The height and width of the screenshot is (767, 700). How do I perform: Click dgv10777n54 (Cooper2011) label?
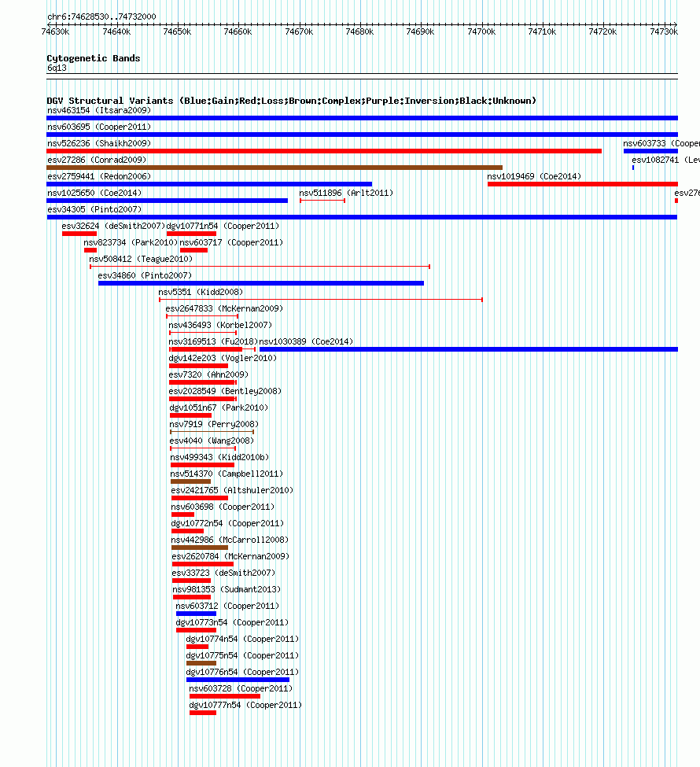[245, 706]
